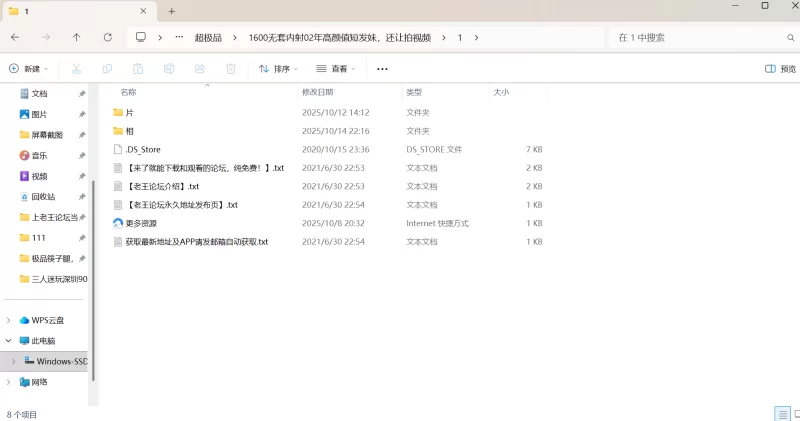Open a new tab with plus button
Screen dimensions: 800x421
pyautogui.click(x=172, y=11)
